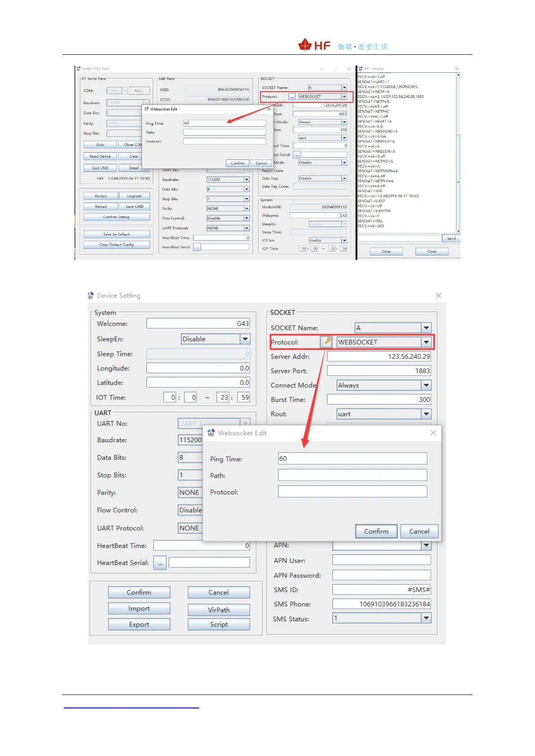Click the Server Addr field in Device Setting

379,356
